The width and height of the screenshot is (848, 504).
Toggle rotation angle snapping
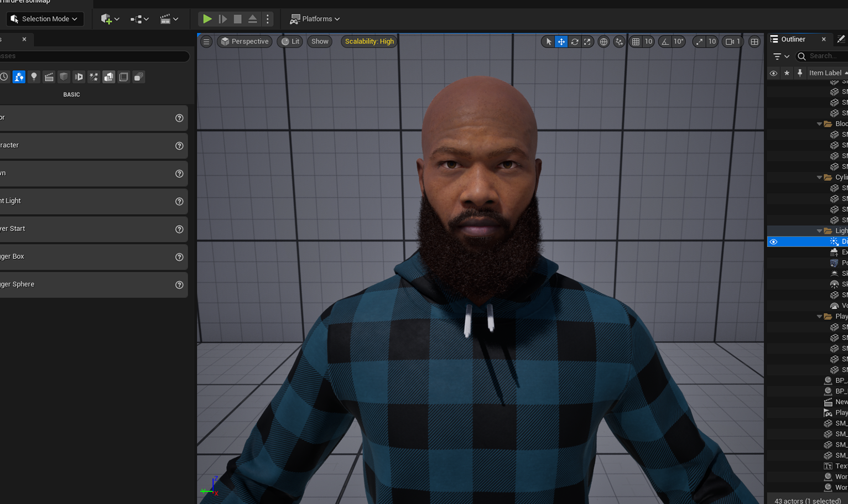(665, 41)
